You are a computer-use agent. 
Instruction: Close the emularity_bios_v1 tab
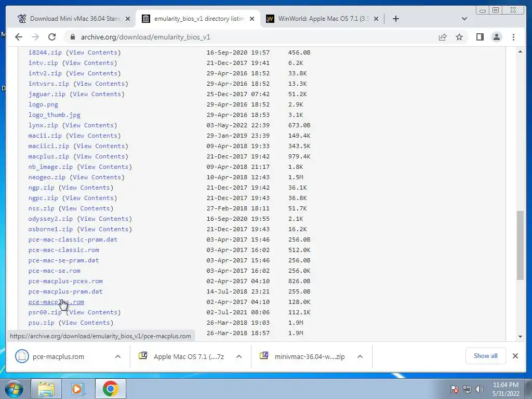(x=252, y=19)
